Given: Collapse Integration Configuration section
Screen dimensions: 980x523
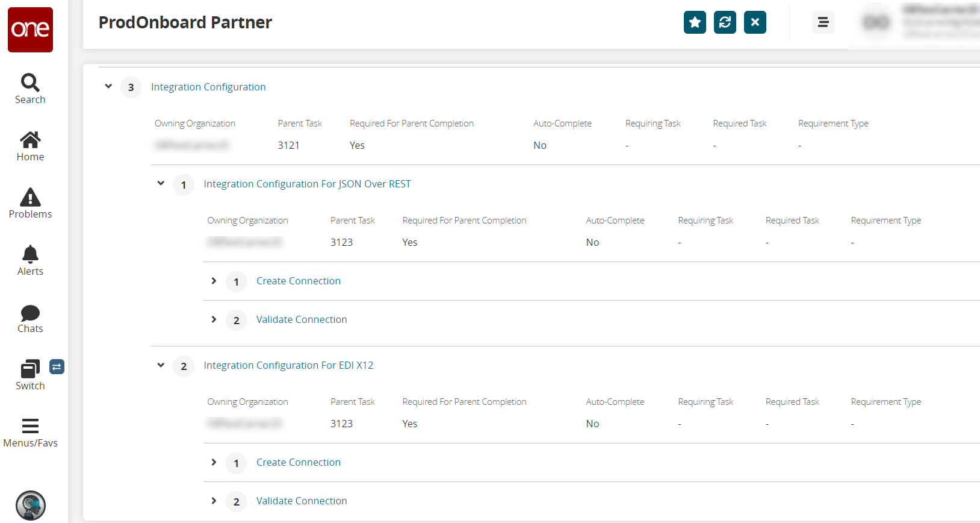Looking at the screenshot, I should click(x=108, y=86).
